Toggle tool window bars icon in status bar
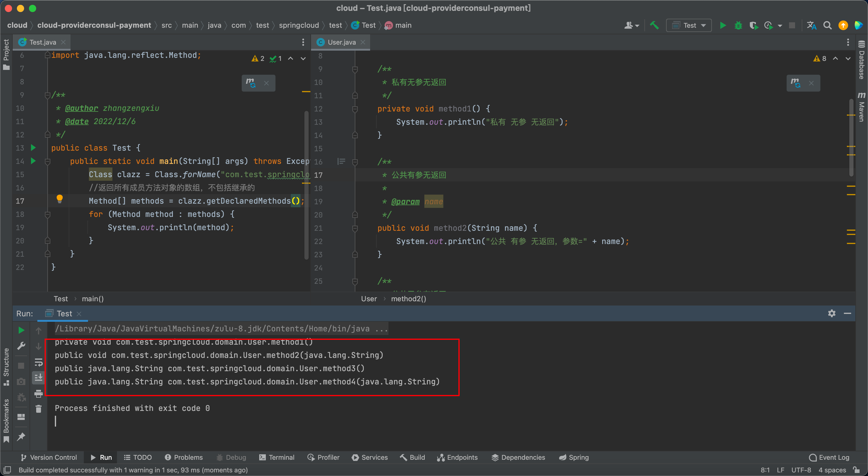 (7, 470)
